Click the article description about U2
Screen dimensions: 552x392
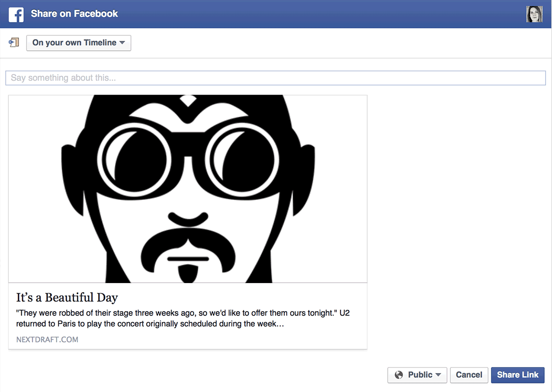point(184,318)
